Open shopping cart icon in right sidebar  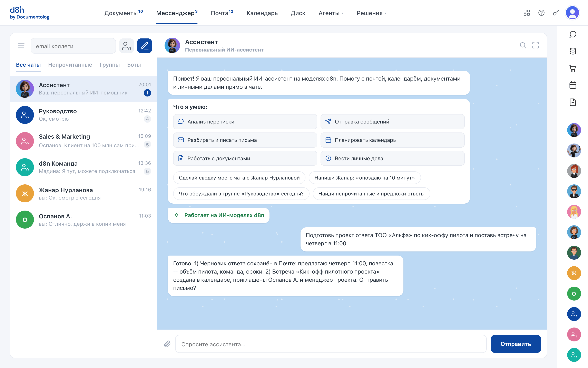573,68
